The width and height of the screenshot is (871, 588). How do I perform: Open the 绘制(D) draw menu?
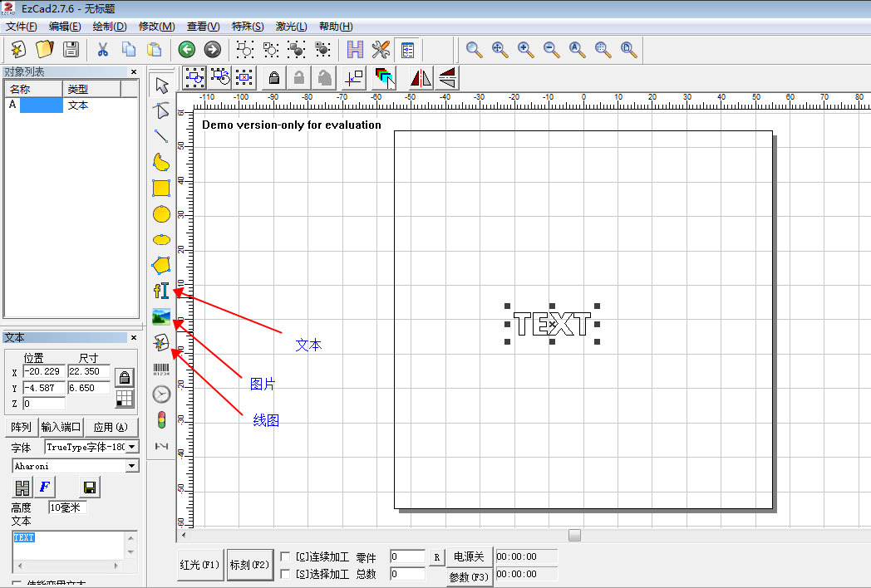[109, 27]
